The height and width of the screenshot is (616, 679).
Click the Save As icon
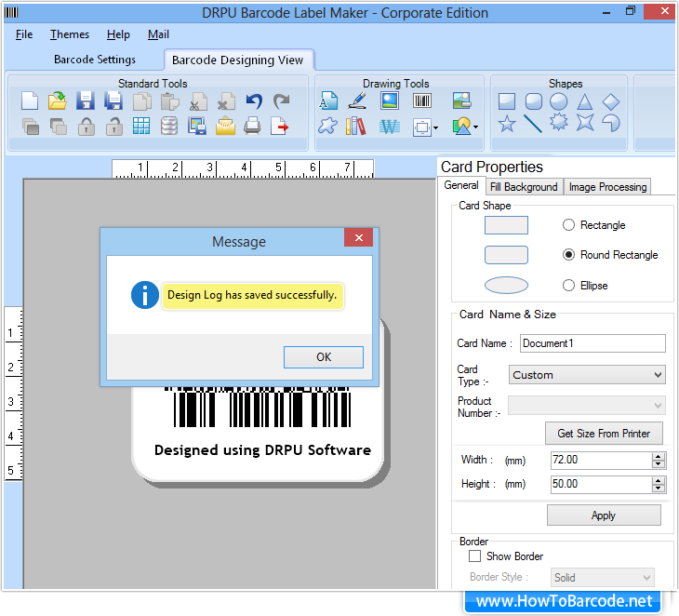coord(113,100)
